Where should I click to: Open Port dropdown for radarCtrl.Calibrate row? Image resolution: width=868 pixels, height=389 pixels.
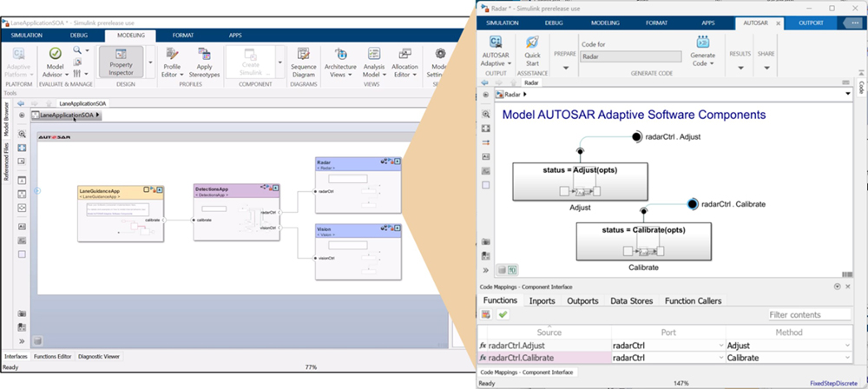[721, 358]
